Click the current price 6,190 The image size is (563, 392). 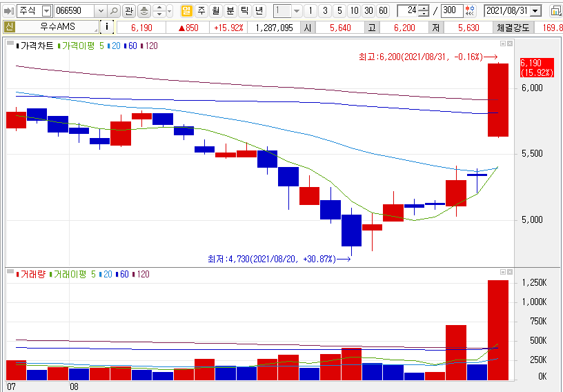(x=141, y=28)
